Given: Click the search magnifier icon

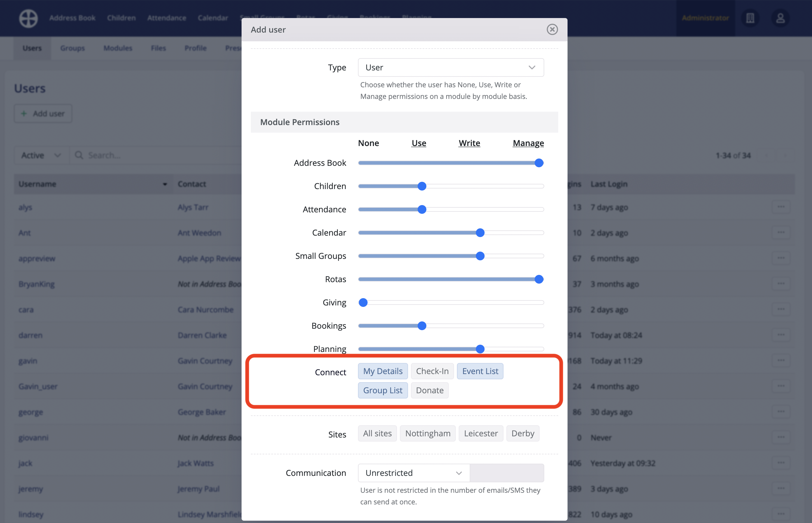Looking at the screenshot, I should [79, 155].
